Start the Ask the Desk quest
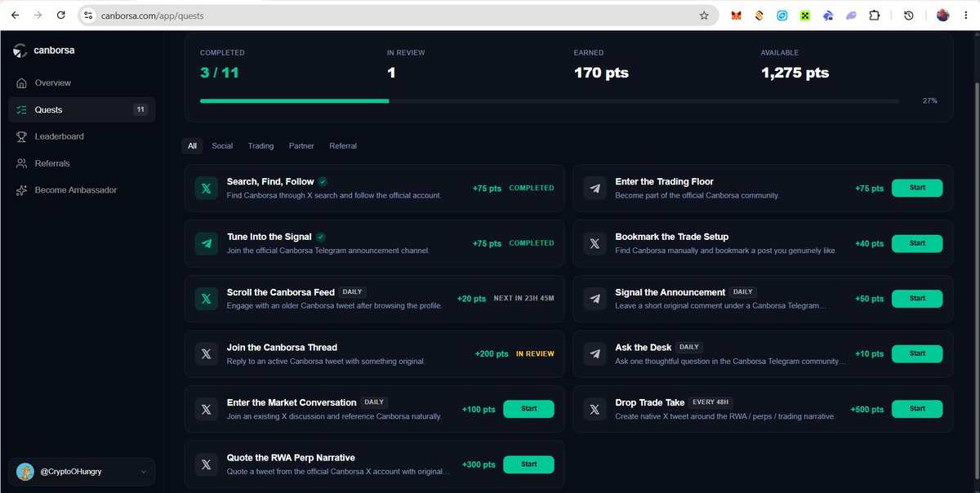 [x=917, y=353]
